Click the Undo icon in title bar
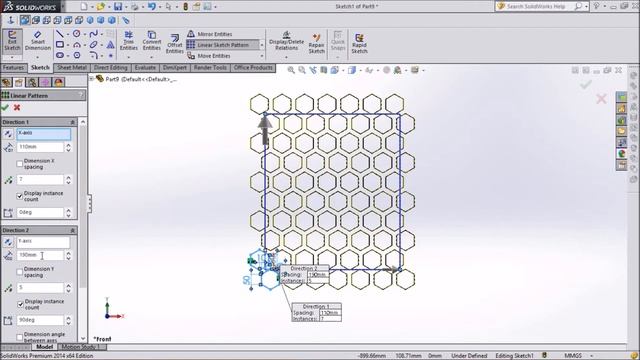The width and height of the screenshot is (640, 360). pyautogui.click(x=151, y=7)
